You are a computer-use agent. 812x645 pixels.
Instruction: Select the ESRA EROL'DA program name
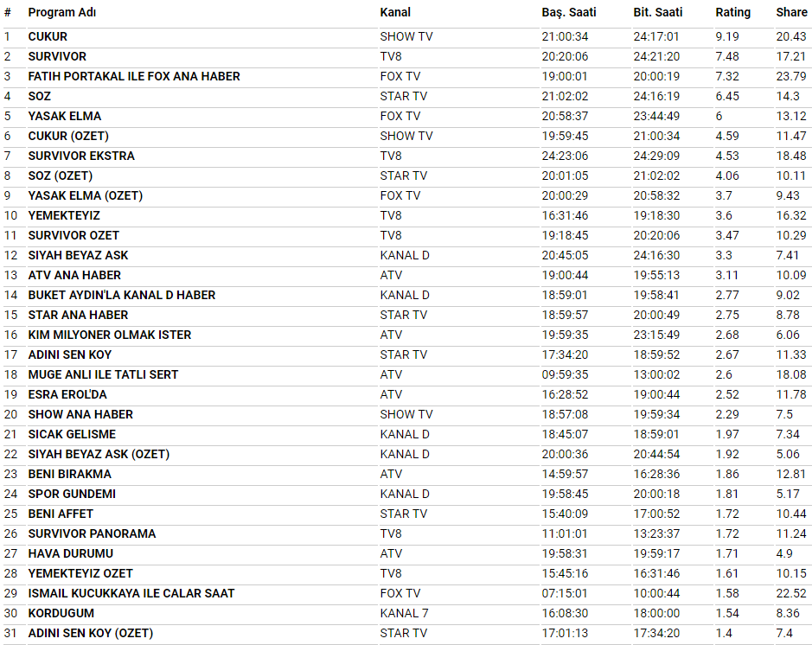pos(67,394)
